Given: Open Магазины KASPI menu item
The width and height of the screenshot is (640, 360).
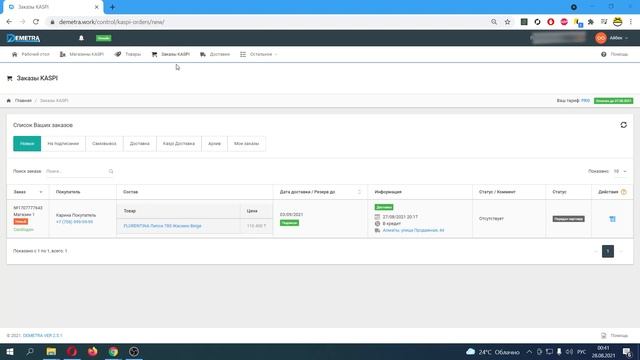Looking at the screenshot, I should (82, 54).
